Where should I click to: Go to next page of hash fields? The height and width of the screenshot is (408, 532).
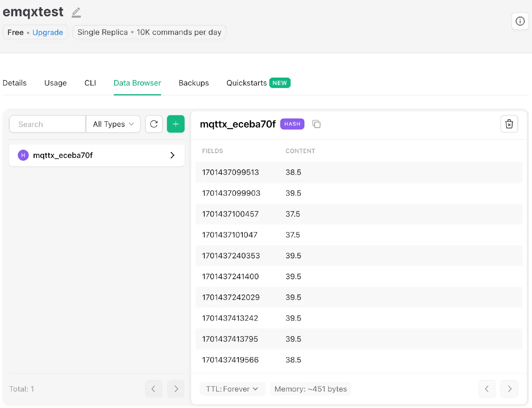click(509, 389)
